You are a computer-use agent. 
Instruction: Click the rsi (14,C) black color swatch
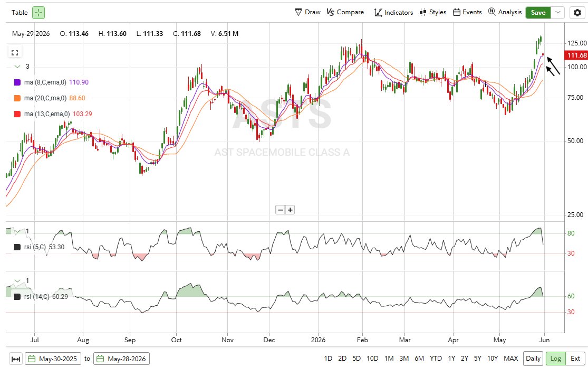point(17,297)
